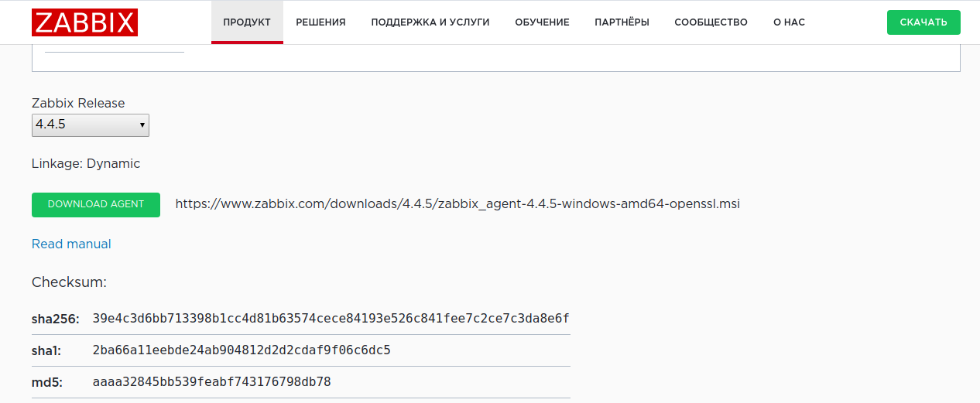Viewport: 980px width, 403px height.
Task: Click the Zabbix Release label
Action: click(x=78, y=104)
